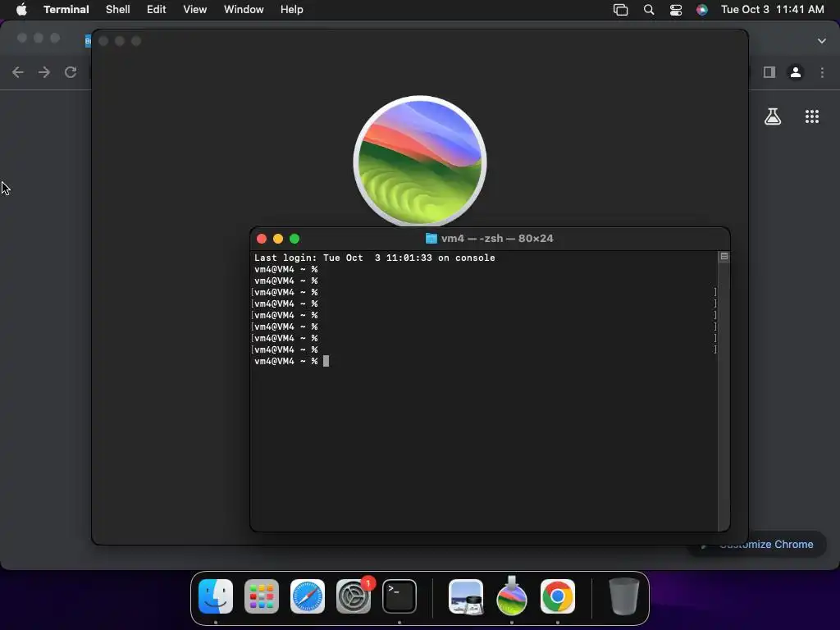Click the Terminal title vm4 — -zsh — 80×24

pos(497,239)
